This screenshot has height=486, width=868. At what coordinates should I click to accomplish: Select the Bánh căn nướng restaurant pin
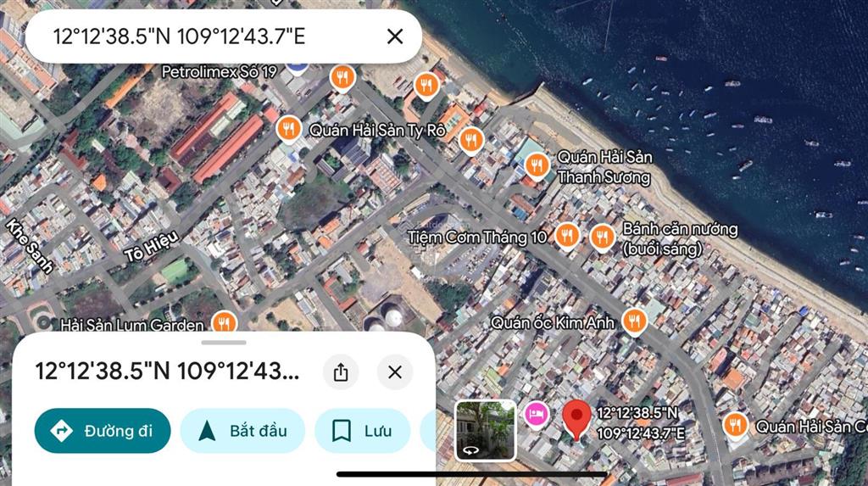tap(603, 237)
